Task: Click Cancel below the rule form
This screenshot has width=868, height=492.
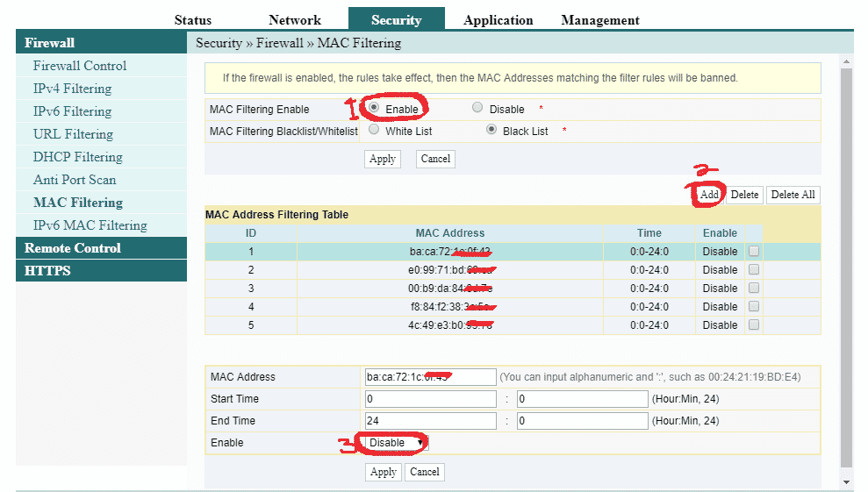Action: pyautogui.click(x=425, y=472)
